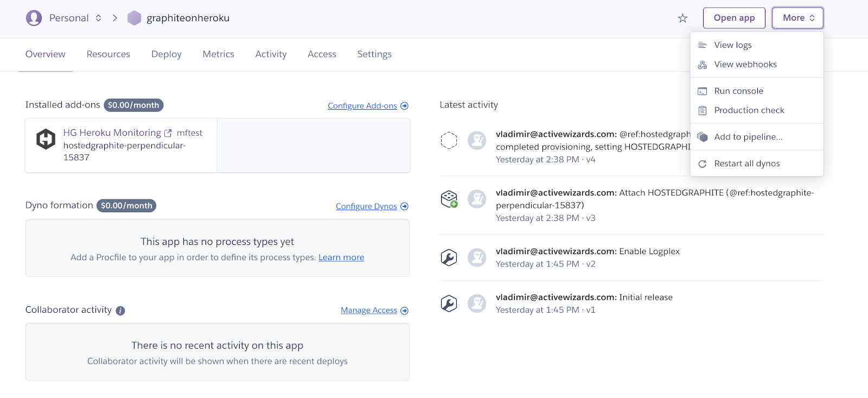868x398 pixels.
Task: Click the arrow icon next to Configure Add-ons
Action: 404,106
